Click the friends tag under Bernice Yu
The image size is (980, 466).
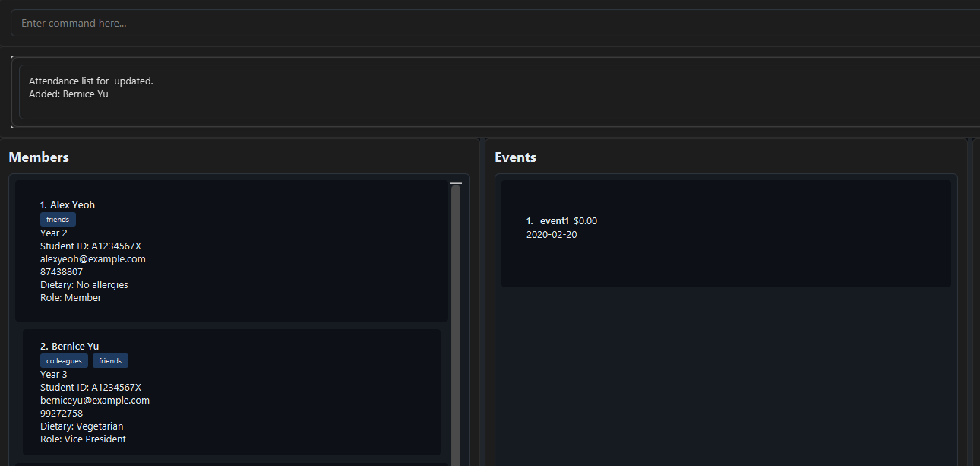[x=110, y=361]
